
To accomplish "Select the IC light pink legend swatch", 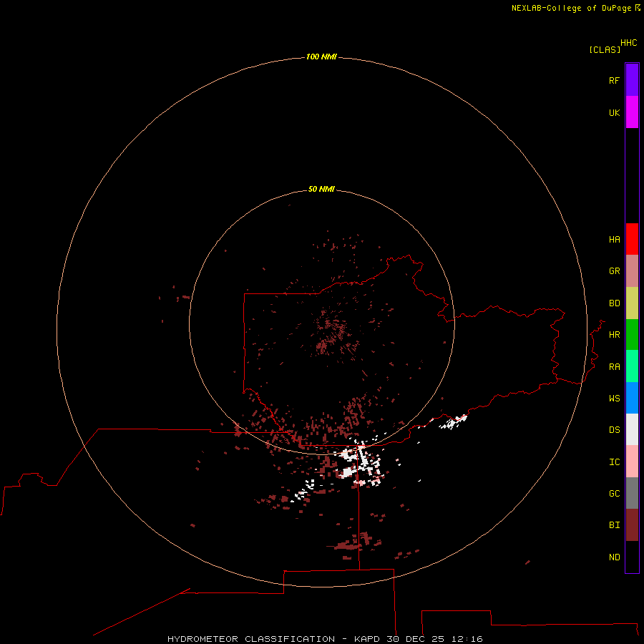I will tap(632, 462).
